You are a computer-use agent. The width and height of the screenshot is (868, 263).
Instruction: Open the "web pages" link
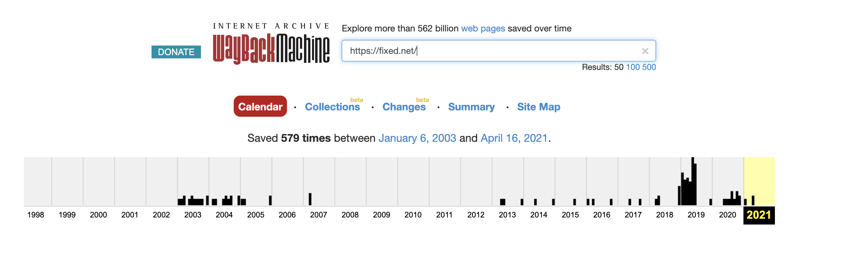click(482, 28)
